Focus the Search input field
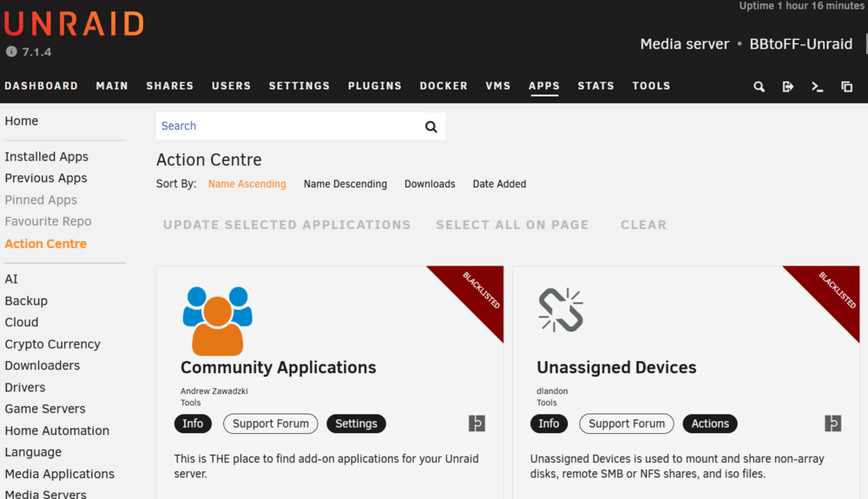 287,126
